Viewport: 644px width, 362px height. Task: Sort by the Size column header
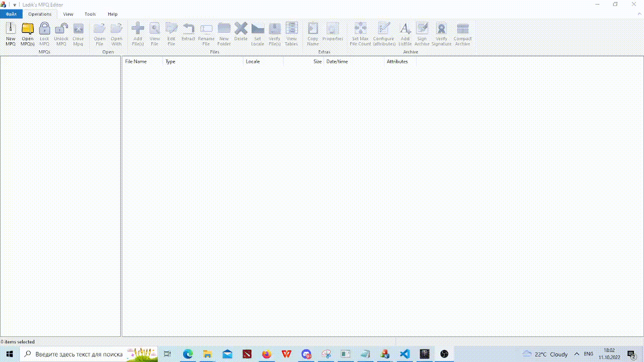(x=303, y=61)
